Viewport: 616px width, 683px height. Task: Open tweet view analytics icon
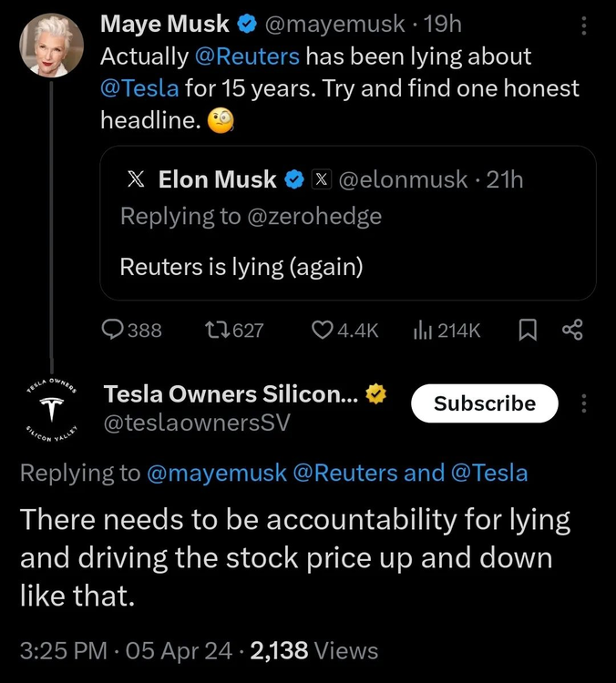[x=423, y=331]
